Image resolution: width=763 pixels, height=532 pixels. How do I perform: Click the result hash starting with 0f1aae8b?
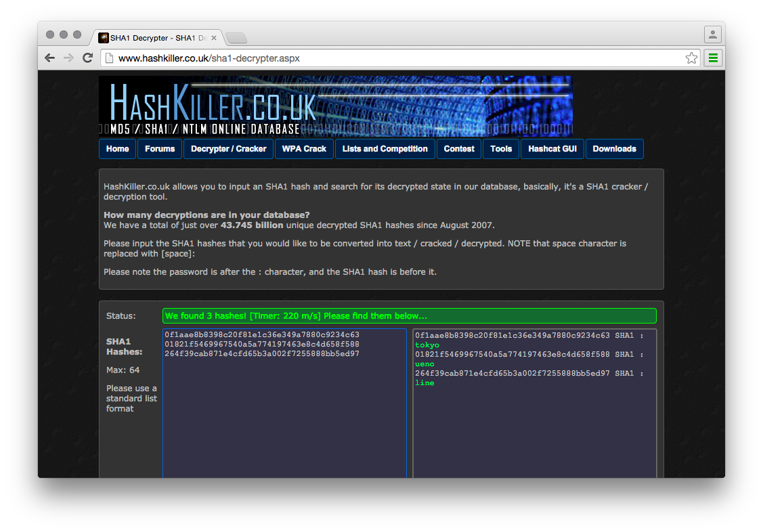[513, 336]
